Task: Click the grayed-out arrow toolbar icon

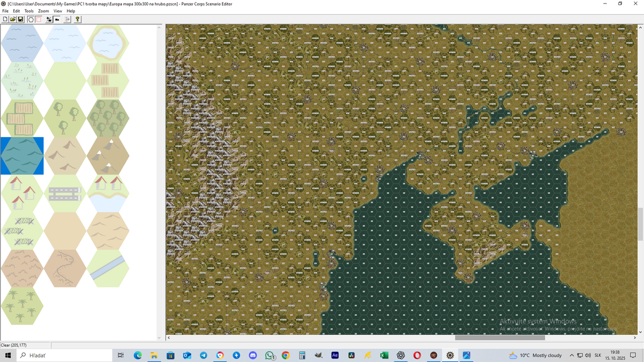Action: point(67,19)
